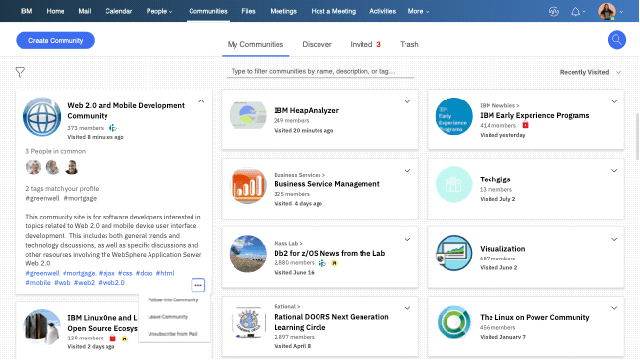Click the blue icon next to 373 members
The height and width of the screenshot is (360, 640).
tap(113, 128)
